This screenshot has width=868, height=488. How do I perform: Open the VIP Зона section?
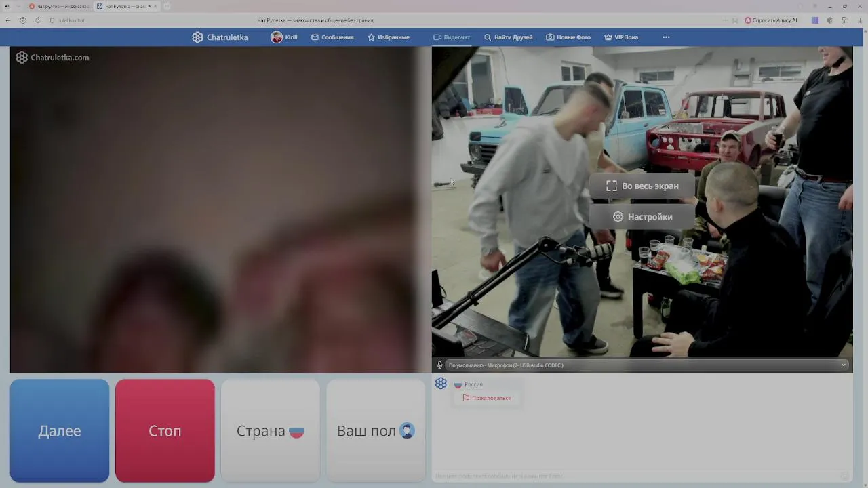[621, 37]
